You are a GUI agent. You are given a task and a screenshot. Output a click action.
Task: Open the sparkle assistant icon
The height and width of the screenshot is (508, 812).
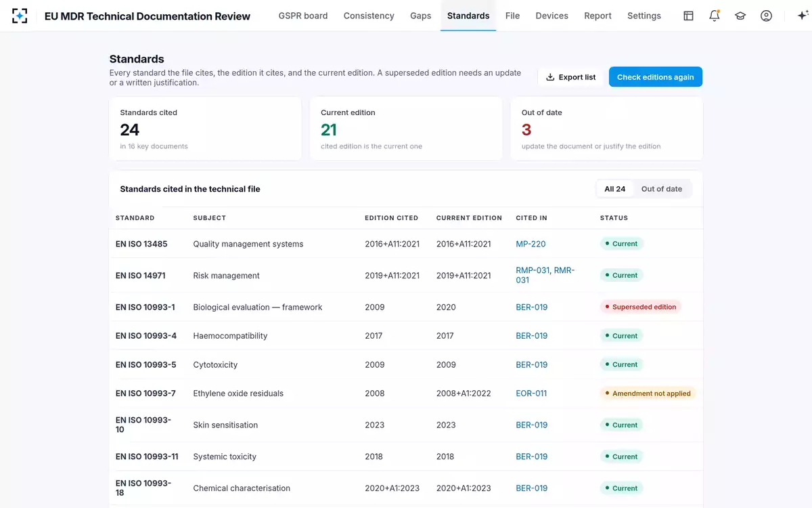[803, 16]
